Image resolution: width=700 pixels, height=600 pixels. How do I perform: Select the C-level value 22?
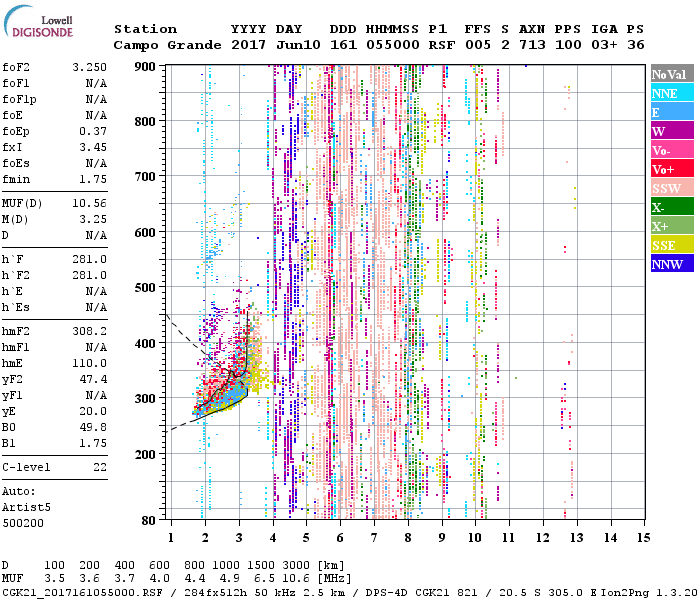[x=100, y=467]
